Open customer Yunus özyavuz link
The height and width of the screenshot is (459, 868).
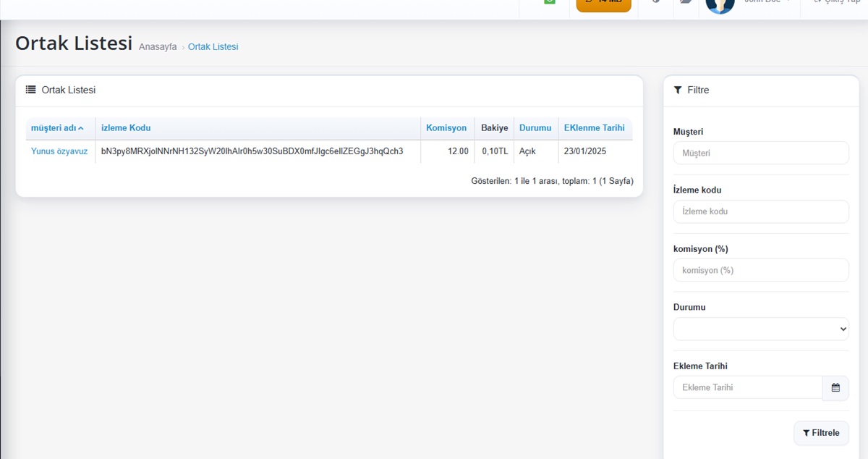(59, 151)
